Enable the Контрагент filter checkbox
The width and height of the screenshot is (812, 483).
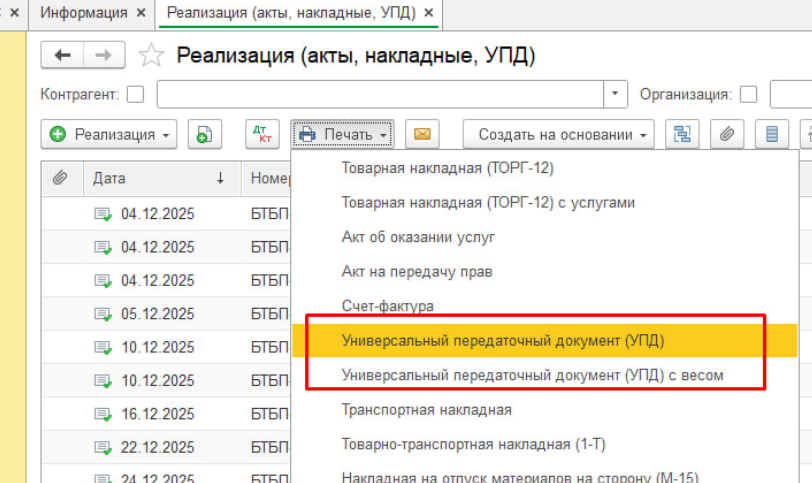(136, 95)
